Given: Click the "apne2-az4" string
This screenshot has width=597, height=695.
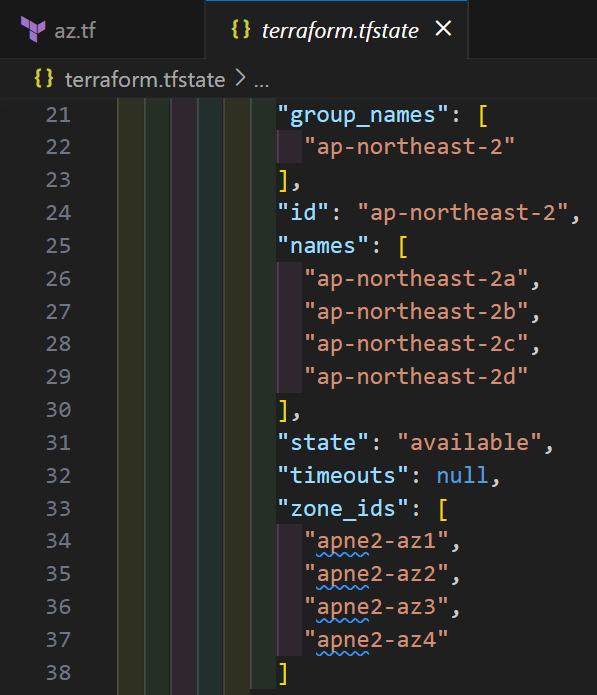Looking at the screenshot, I should point(376,640).
